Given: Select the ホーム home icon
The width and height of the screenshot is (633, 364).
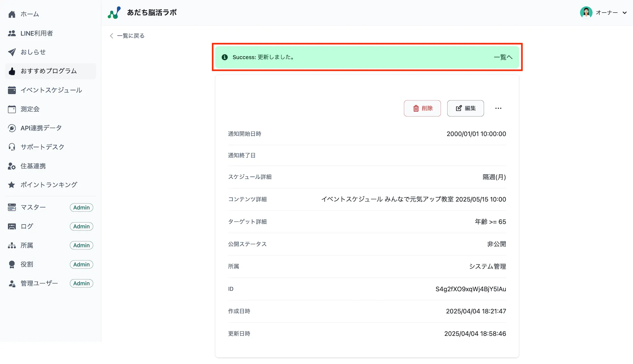Looking at the screenshot, I should click(12, 14).
